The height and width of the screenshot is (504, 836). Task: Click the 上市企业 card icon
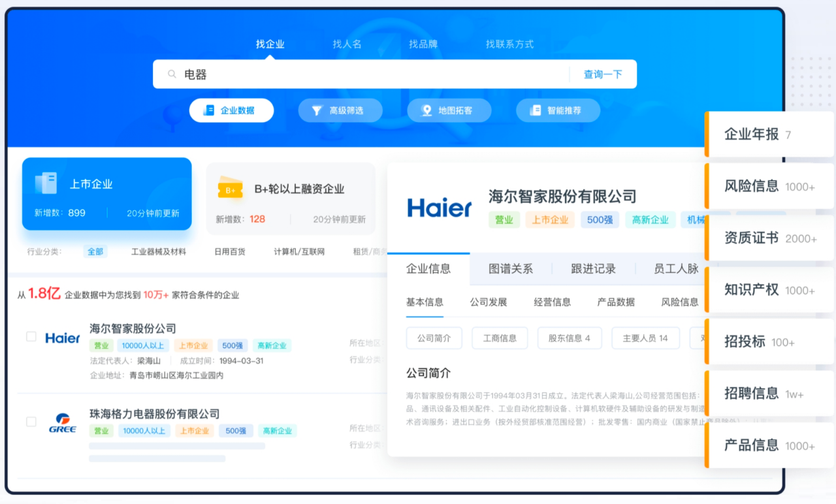tap(46, 183)
